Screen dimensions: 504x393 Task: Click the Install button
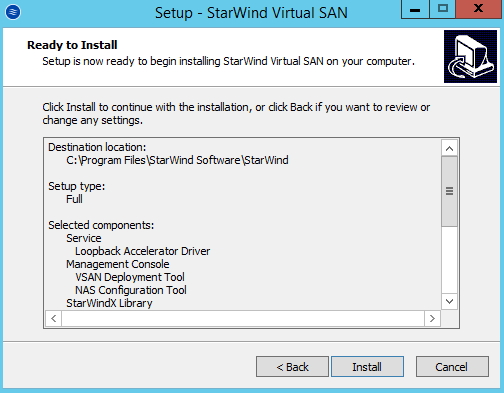(367, 367)
